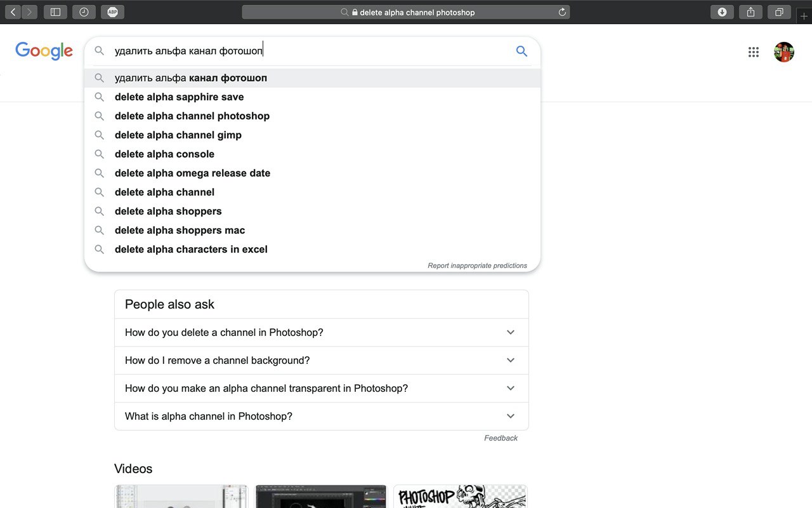Screen dimensions: 812x508
Task: Show Safari downloads button
Action: coord(722,12)
